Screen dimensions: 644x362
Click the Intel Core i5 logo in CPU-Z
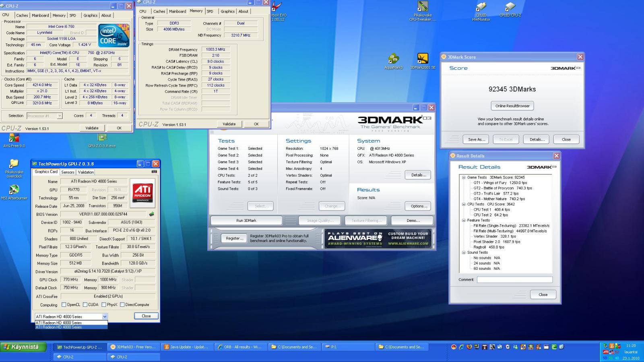tap(114, 35)
